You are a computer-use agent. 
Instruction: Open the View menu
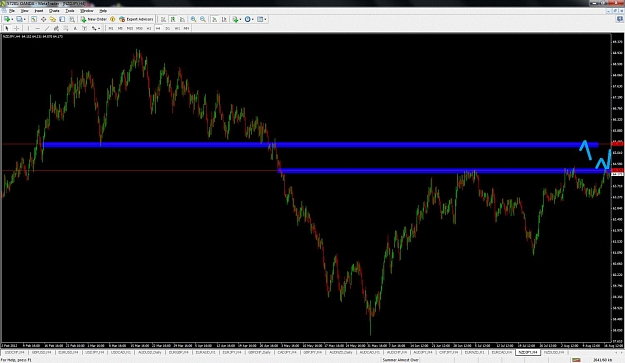[x=24, y=11]
